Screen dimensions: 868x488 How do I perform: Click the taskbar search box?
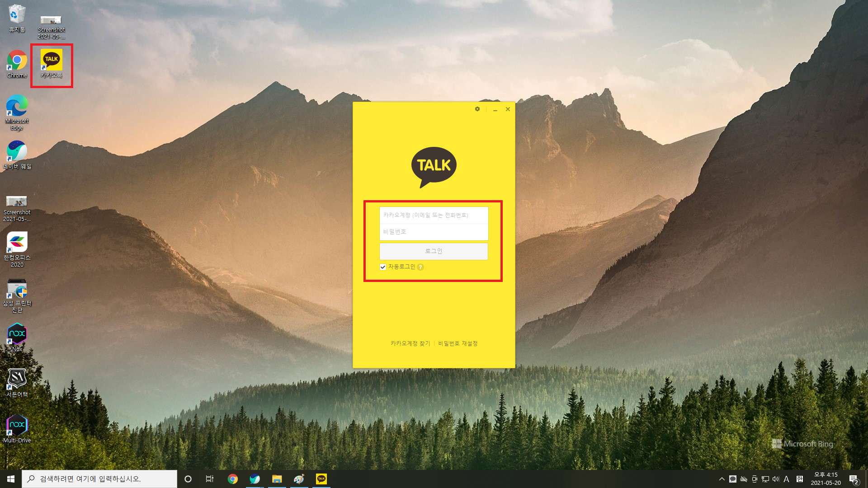tap(99, 479)
